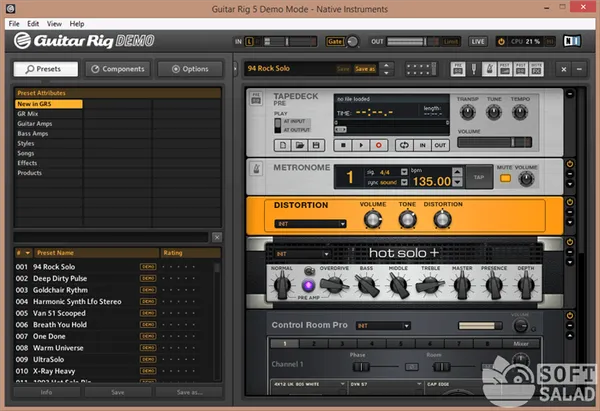Open metronome time signature dropdown

(404, 172)
